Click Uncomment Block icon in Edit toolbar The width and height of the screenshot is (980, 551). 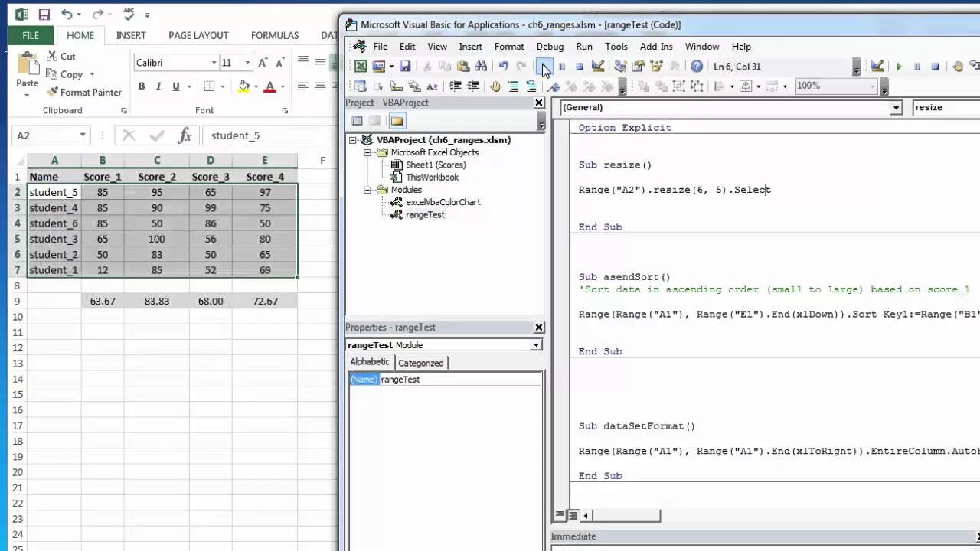pos(531,86)
